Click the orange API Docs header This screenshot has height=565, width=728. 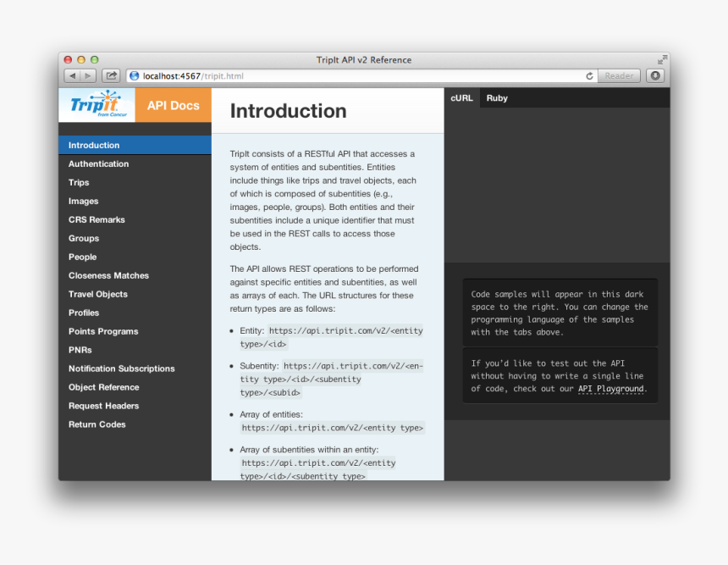pos(174,105)
